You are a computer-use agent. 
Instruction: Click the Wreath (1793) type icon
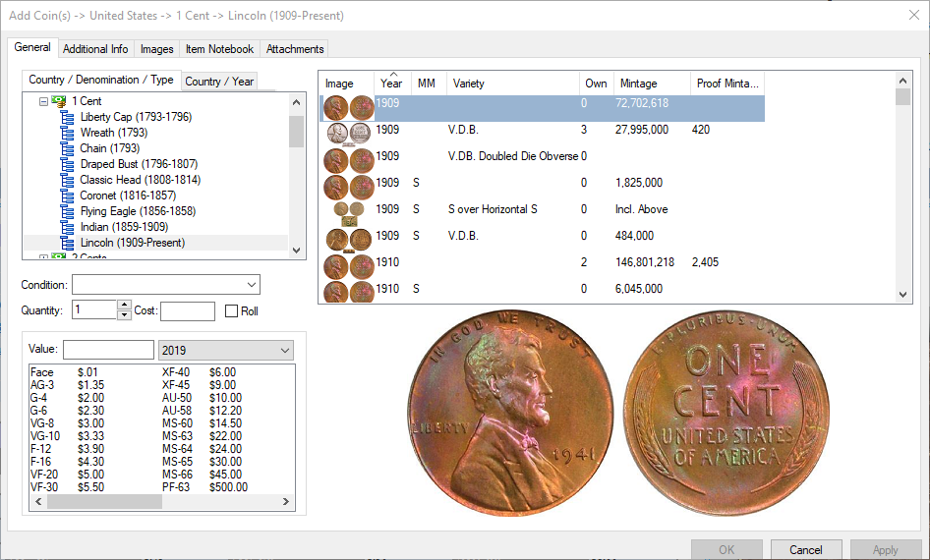67,133
